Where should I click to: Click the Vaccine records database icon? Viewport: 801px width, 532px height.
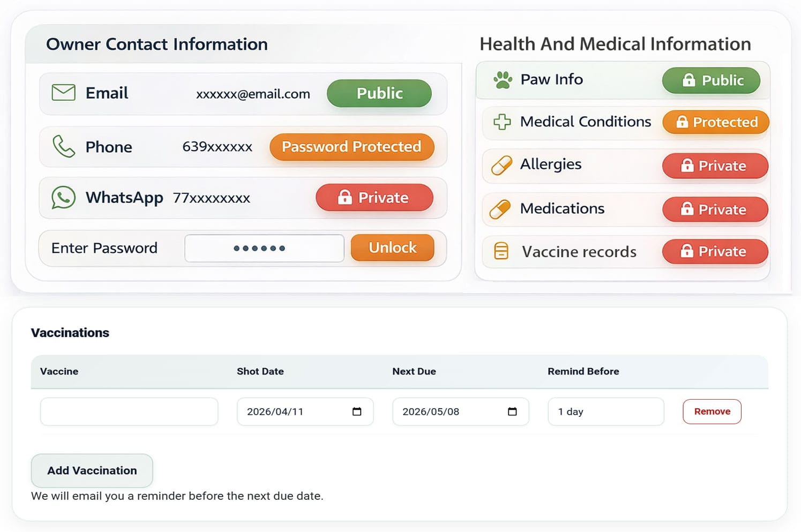point(501,251)
